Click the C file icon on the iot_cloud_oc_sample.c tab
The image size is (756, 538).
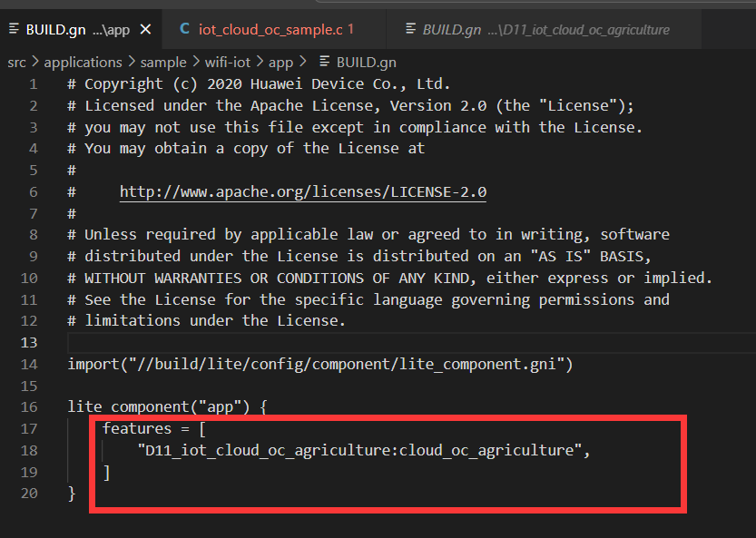point(184,30)
